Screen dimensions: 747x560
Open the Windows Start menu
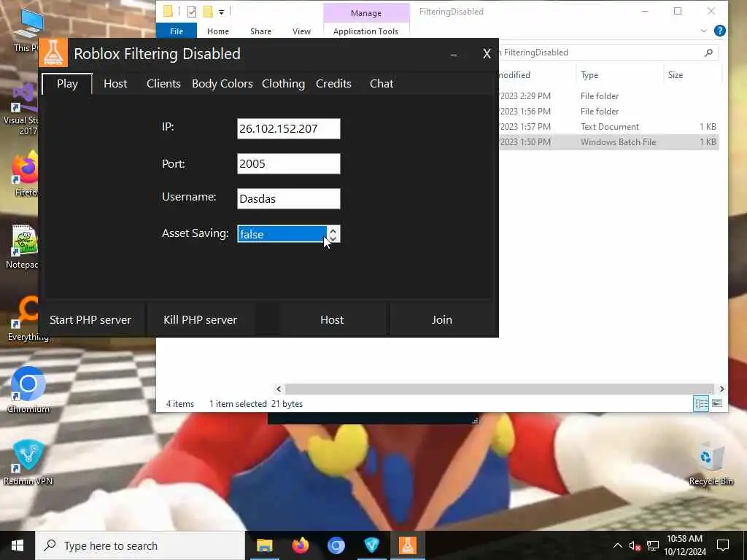18,545
